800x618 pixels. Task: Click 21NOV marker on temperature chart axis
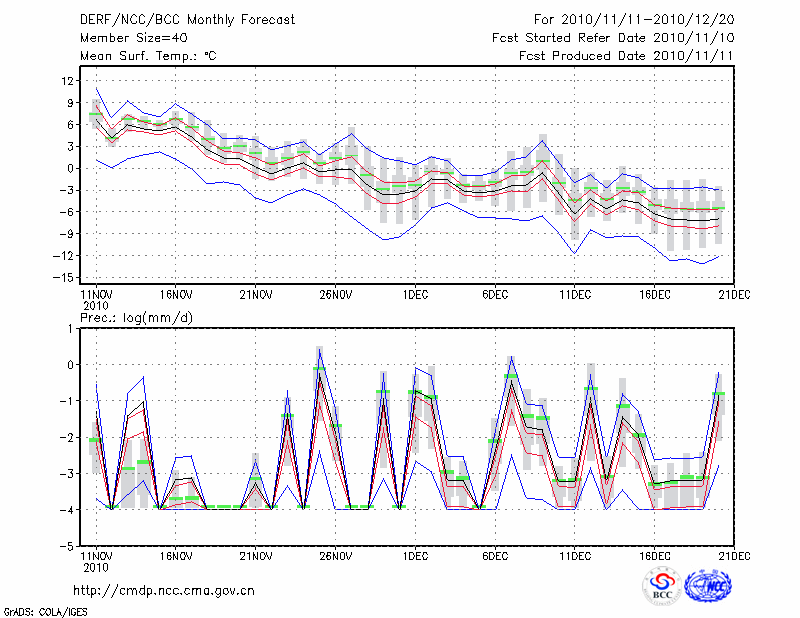click(x=255, y=295)
